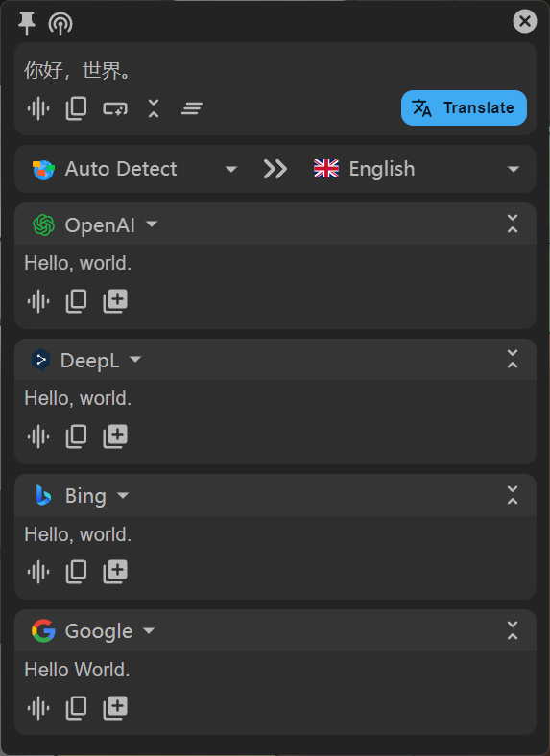
Task: Click the DeepL logo icon
Action: pyautogui.click(x=41, y=360)
